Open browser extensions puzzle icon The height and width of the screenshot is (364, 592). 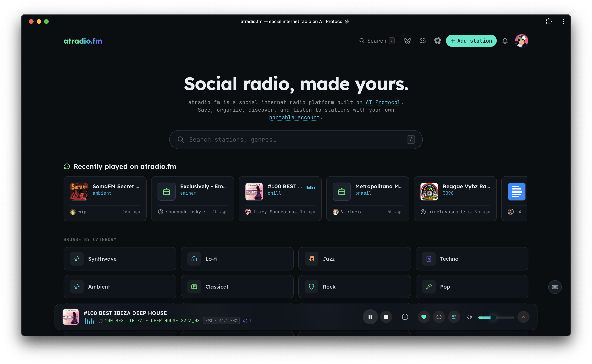(548, 22)
